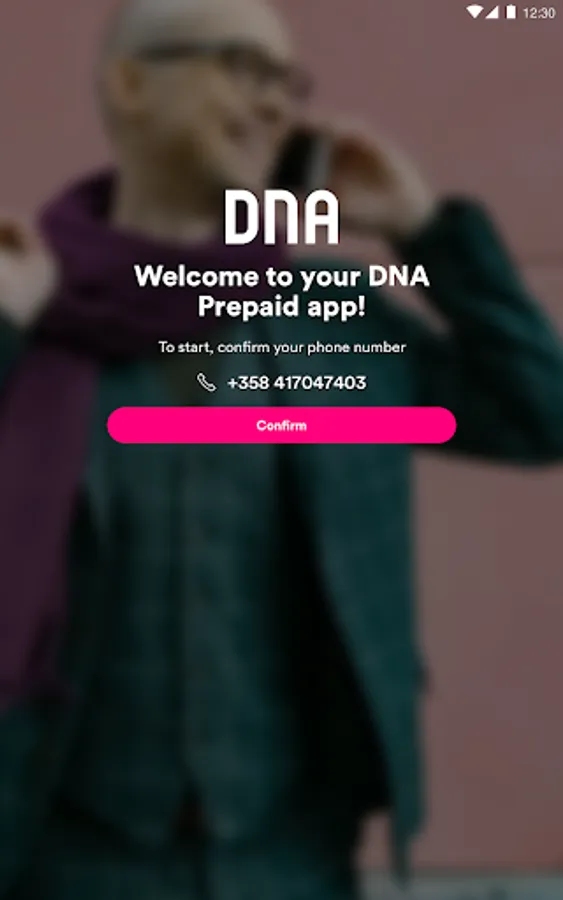Click the word 'Confirm' on pink button
Screen dimensions: 563x900
281,425
